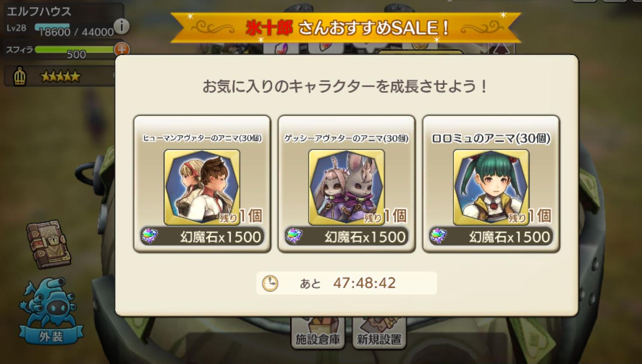The height and width of the screenshot is (364, 642).
Task: Click the 氷十郎 SALE banner
Action: click(x=346, y=27)
